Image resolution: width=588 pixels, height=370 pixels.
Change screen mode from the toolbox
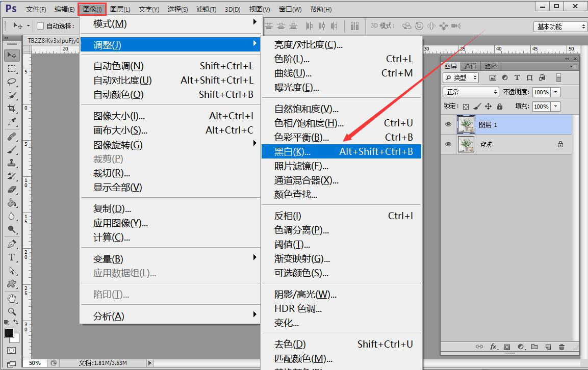tap(12, 363)
